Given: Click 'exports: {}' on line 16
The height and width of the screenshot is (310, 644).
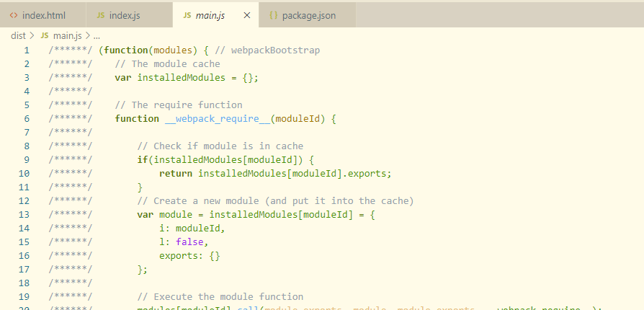Looking at the screenshot, I should point(189,256).
